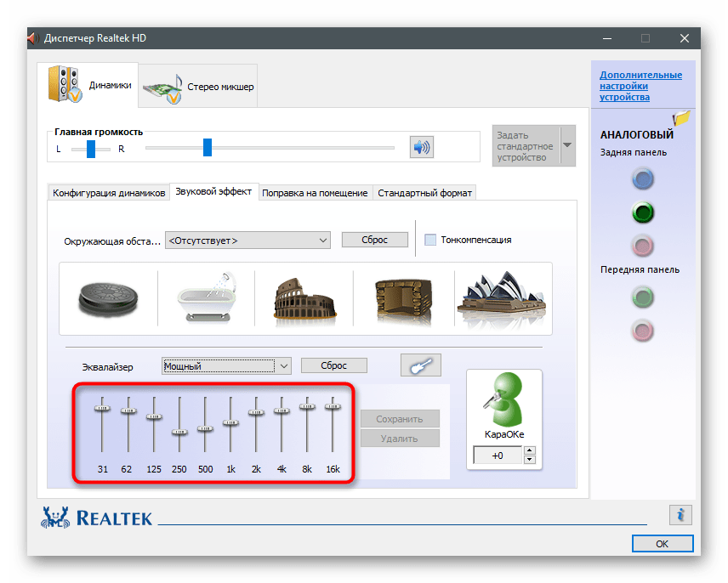Pick the stone manhole environment preset

[x=107, y=298]
